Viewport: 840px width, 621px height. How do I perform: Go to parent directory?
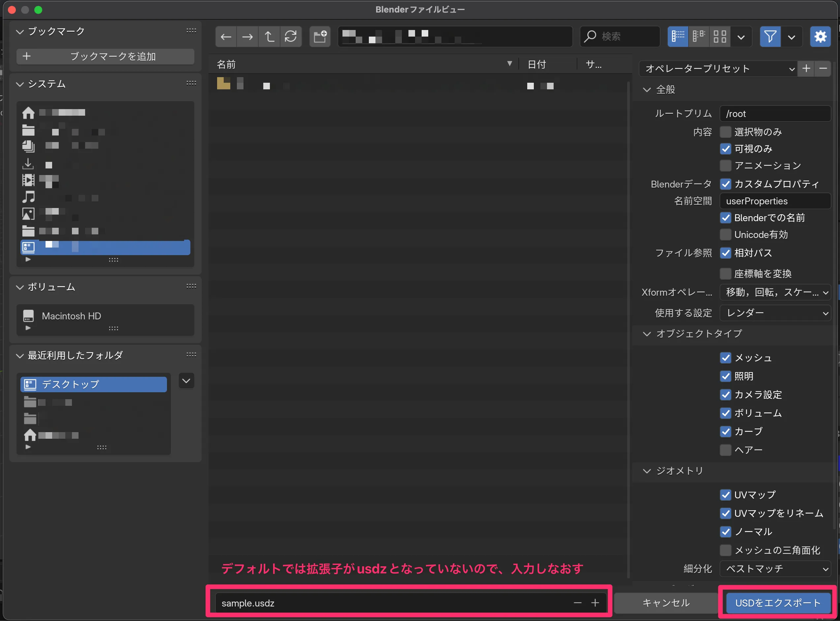coord(269,37)
